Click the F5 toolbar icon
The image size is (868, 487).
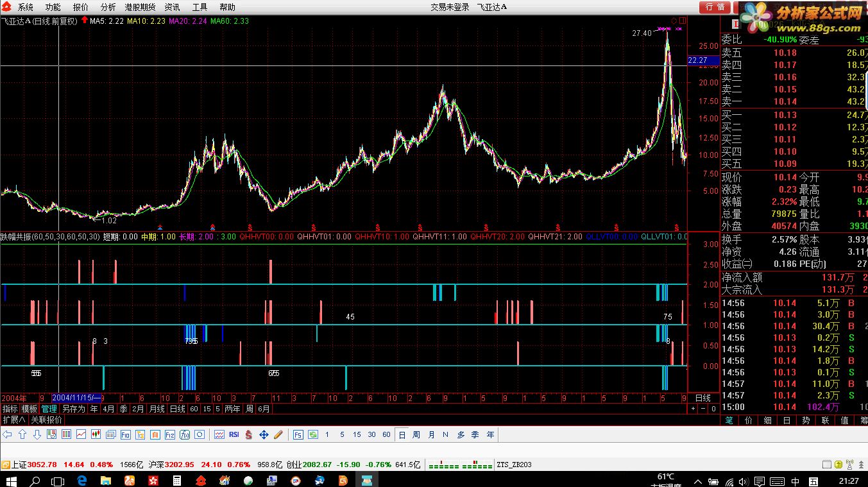[x=298, y=434]
